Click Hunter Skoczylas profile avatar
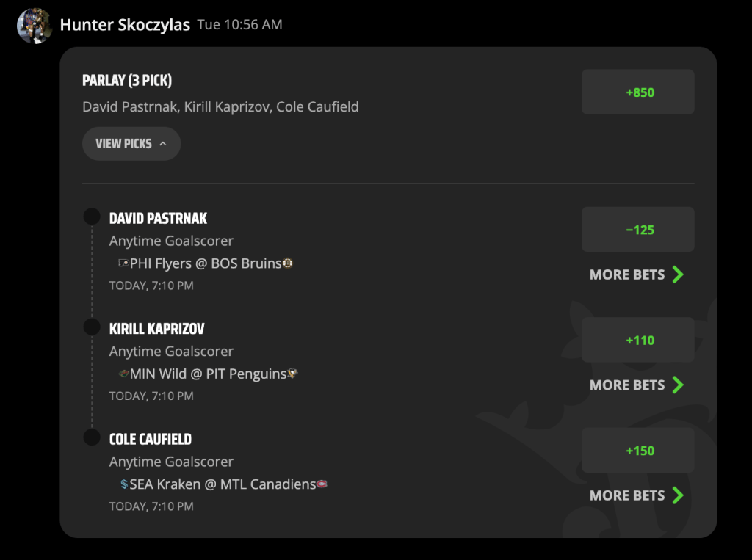This screenshot has height=560, width=752. pos(35,26)
